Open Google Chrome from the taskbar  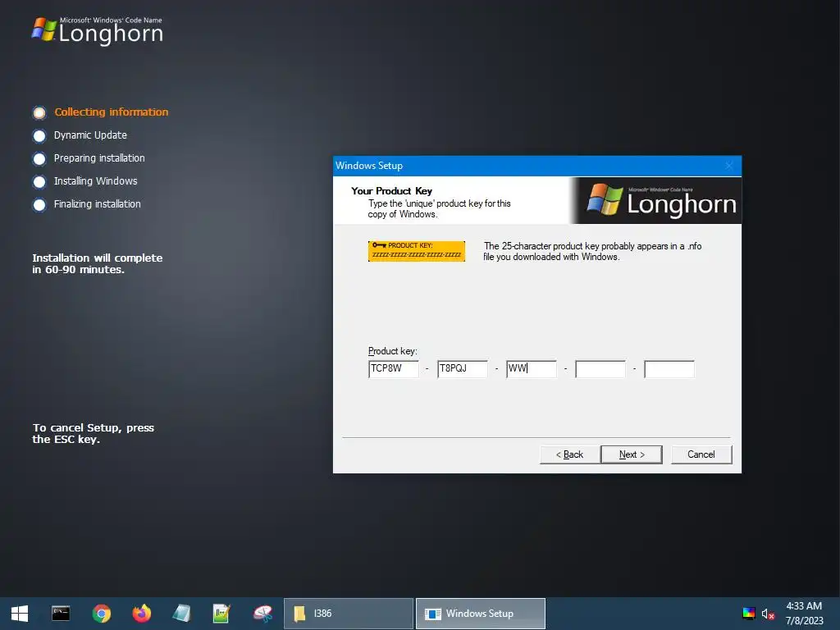pyautogui.click(x=101, y=614)
